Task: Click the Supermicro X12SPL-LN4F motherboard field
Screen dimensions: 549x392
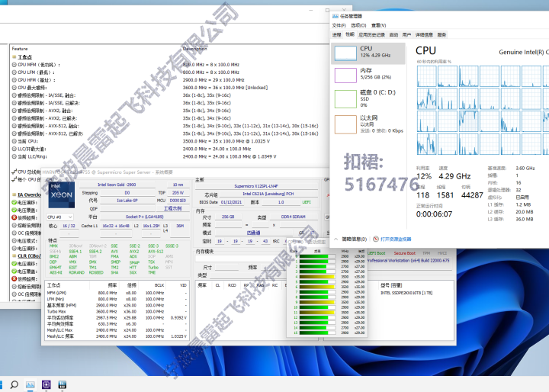Action: coord(256,186)
